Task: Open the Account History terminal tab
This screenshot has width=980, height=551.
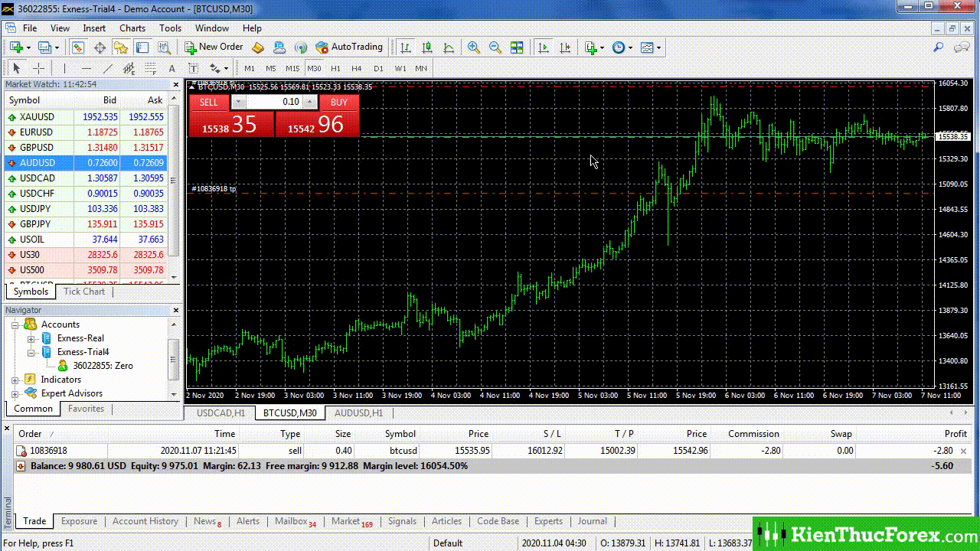Action: 145,521
